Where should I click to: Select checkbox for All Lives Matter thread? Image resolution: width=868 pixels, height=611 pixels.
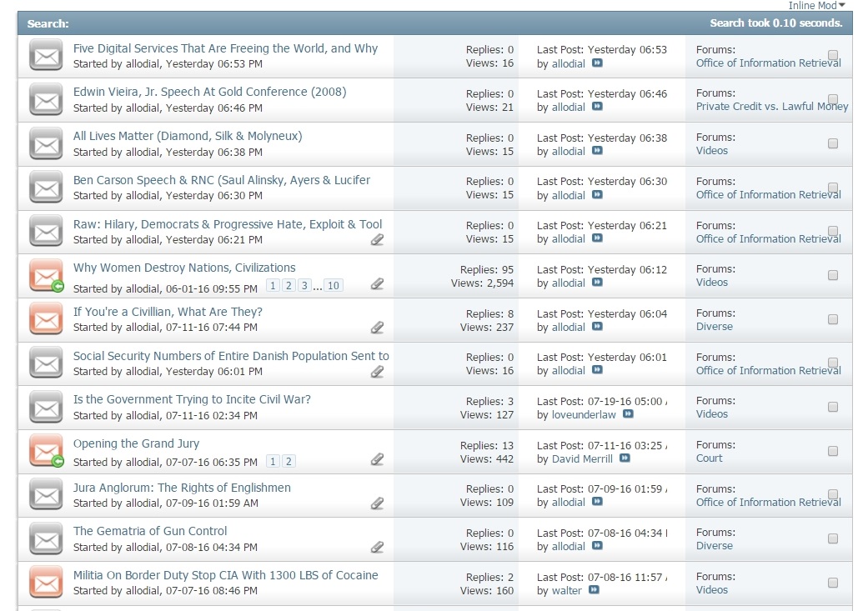click(x=832, y=143)
